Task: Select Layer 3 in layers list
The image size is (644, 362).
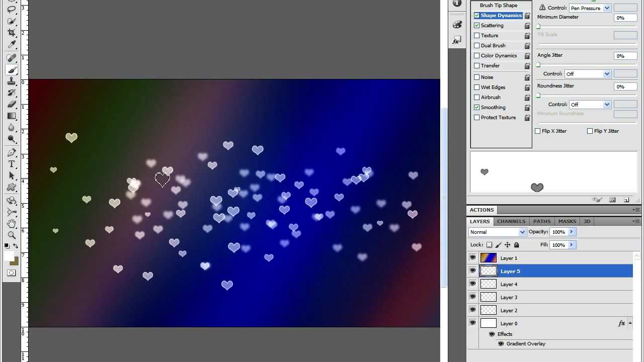Action: [509, 297]
